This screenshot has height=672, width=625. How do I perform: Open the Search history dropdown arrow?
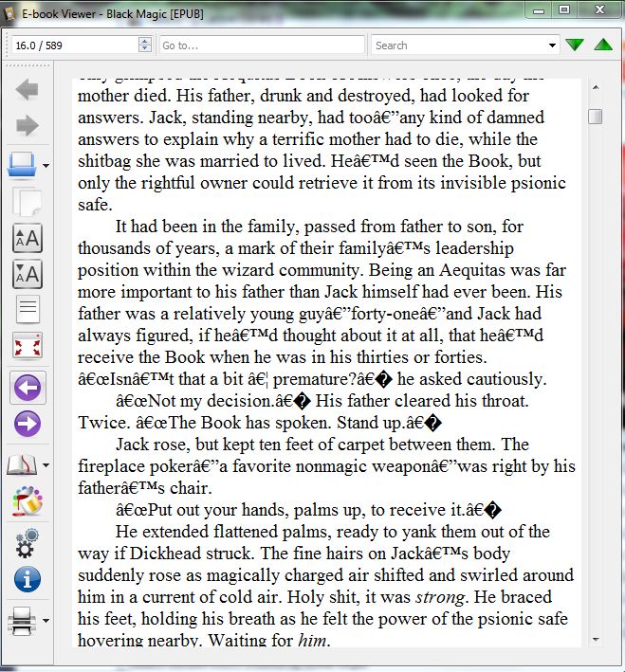point(552,45)
